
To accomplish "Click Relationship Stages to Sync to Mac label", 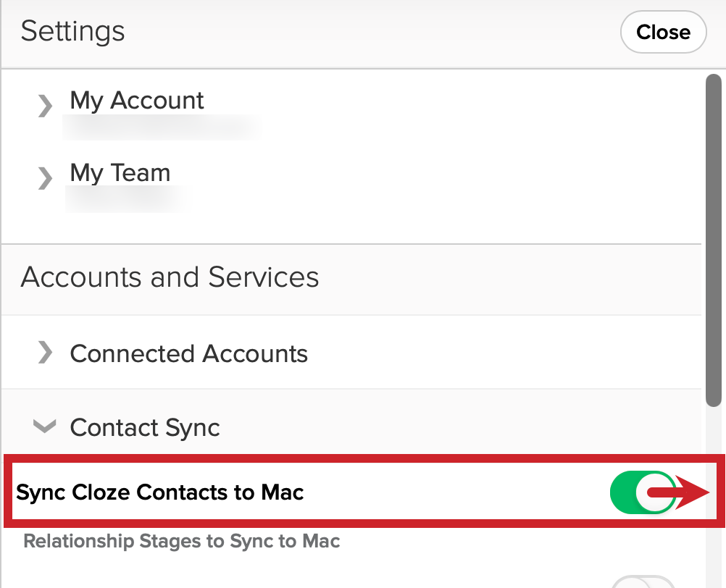I will pyautogui.click(x=181, y=541).
